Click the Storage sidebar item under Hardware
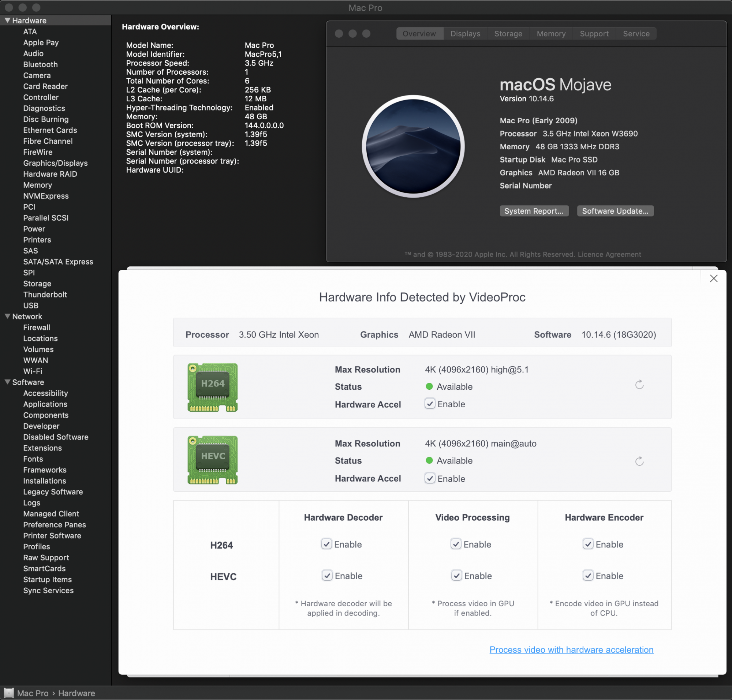Viewport: 732px width, 700px height. point(36,283)
